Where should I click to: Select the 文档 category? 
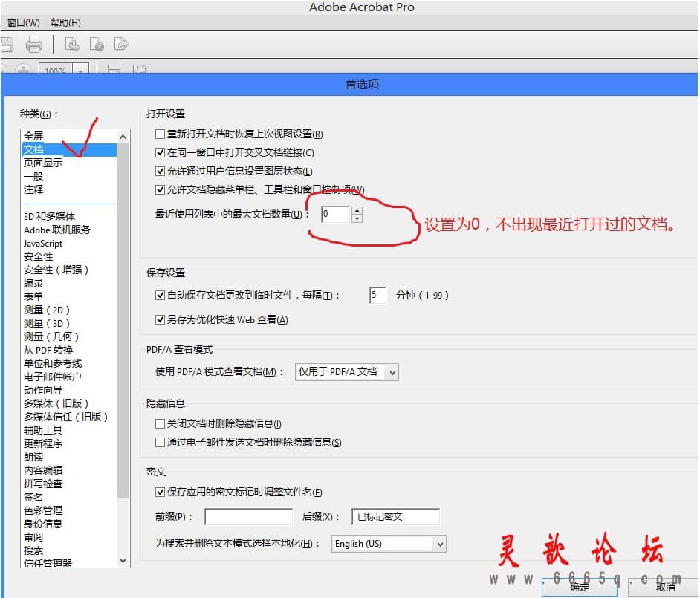(69, 149)
